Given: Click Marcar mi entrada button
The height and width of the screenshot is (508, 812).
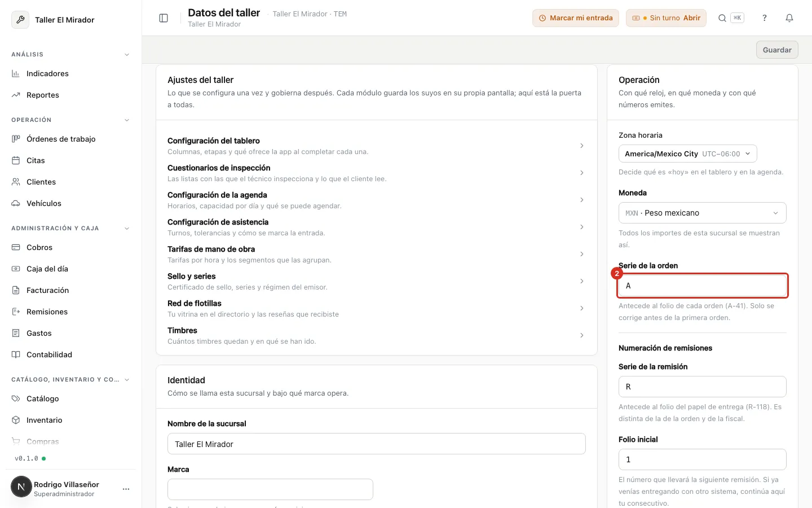Looking at the screenshot, I should [x=576, y=18].
